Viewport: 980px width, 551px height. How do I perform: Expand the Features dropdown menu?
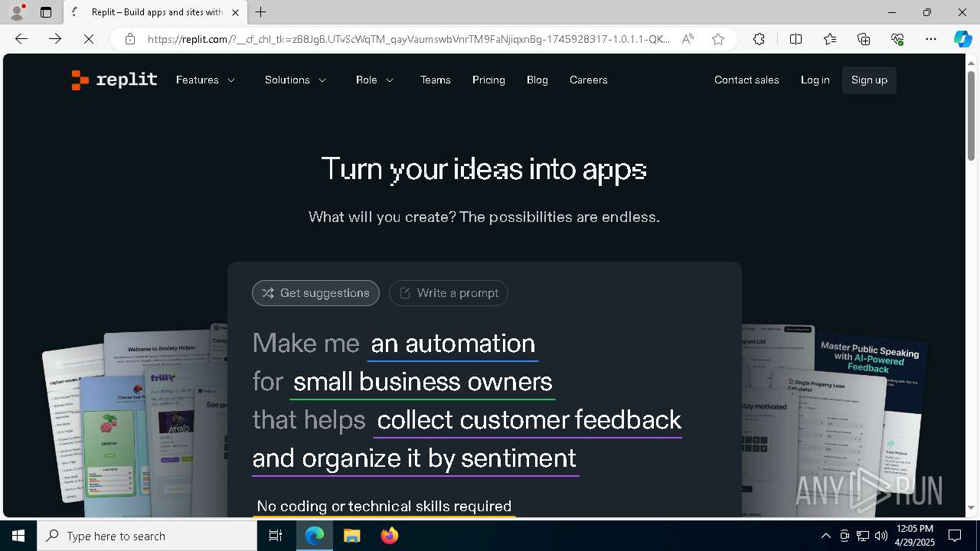206,80
